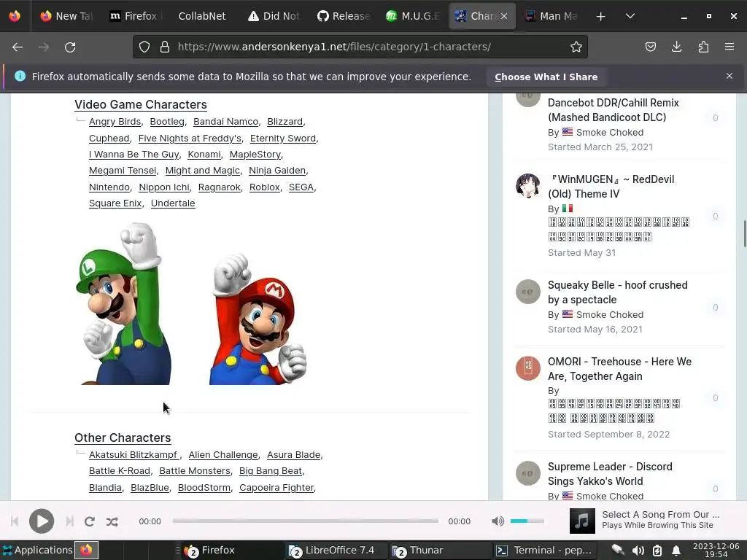Open system volume tray icon
This screenshot has width=747, height=560.
638,551
